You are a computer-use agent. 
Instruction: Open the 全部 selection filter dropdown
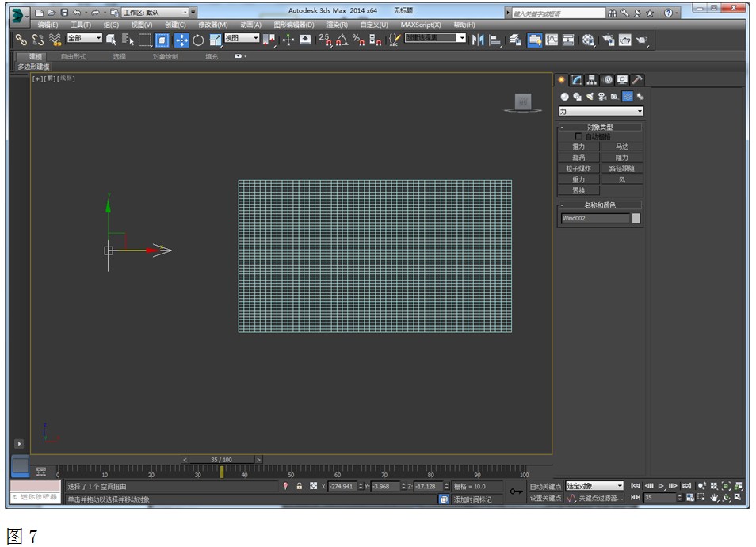coord(84,38)
